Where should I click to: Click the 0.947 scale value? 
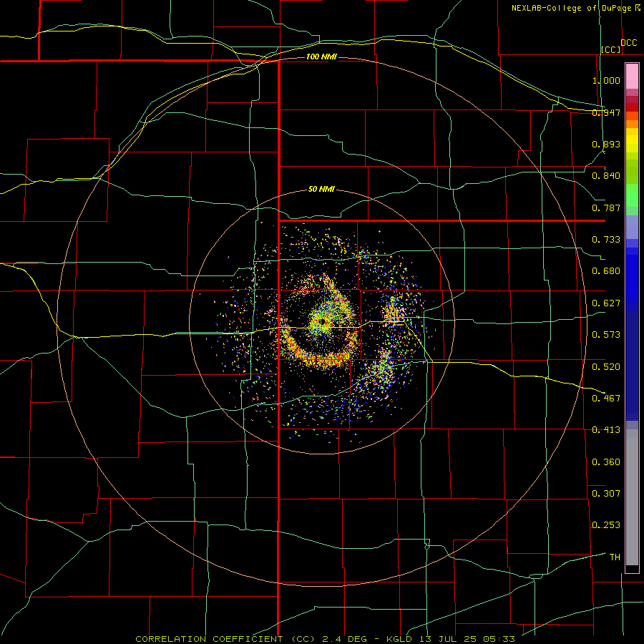click(606, 112)
